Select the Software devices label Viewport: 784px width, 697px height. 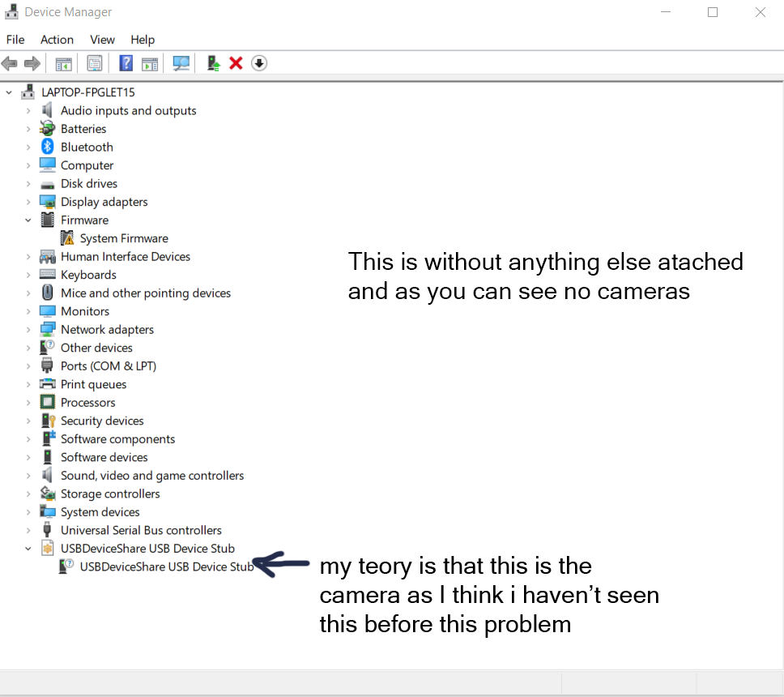point(104,457)
